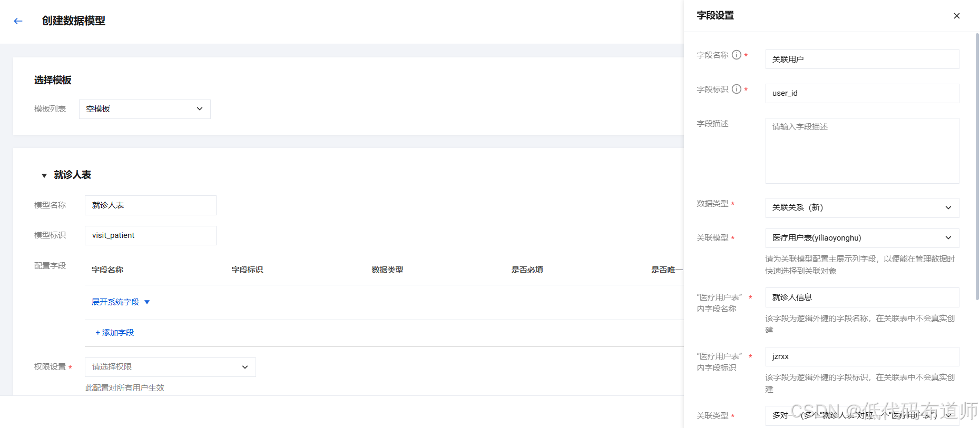This screenshot has height=428, width=980.
Task: Click the 选择模板 section heading
Action: [53, 80]
